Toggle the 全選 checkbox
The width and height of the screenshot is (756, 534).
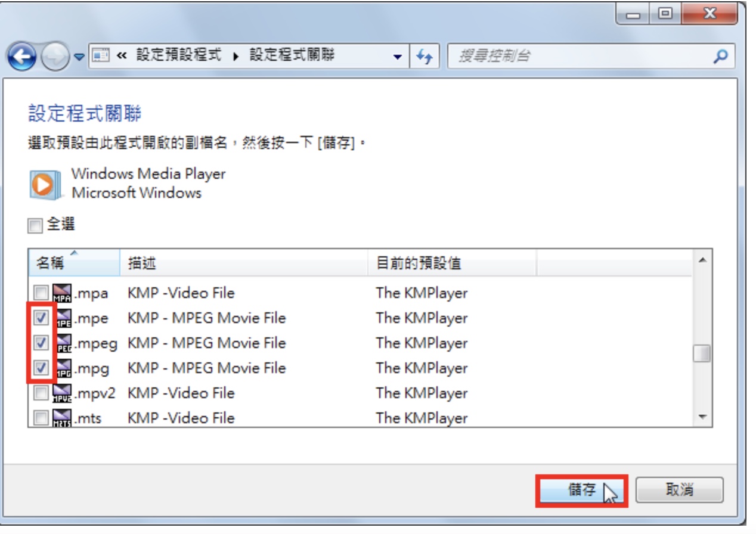pos(36,226)
